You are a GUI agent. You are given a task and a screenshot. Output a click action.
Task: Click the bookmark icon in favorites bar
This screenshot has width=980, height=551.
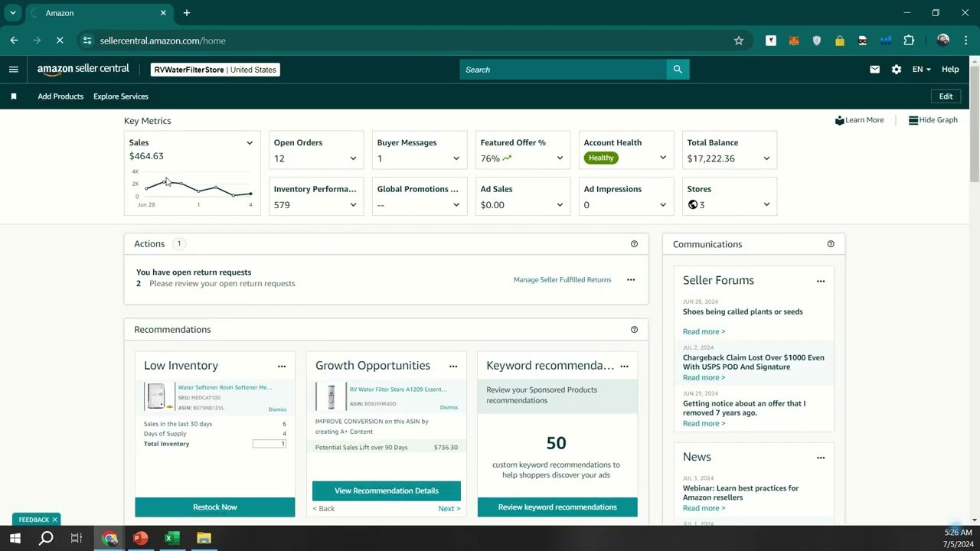[13, 96]
